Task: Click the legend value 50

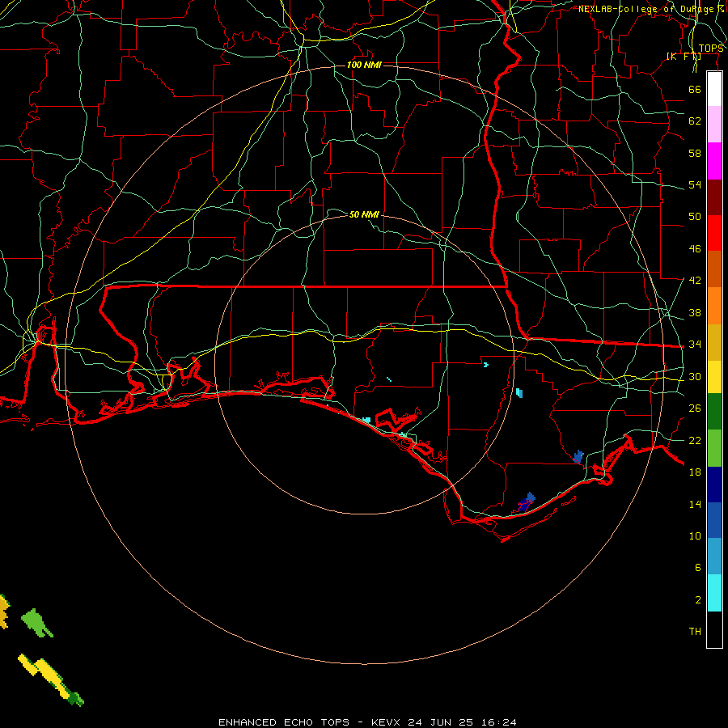Action: click(x=695, y=217)
